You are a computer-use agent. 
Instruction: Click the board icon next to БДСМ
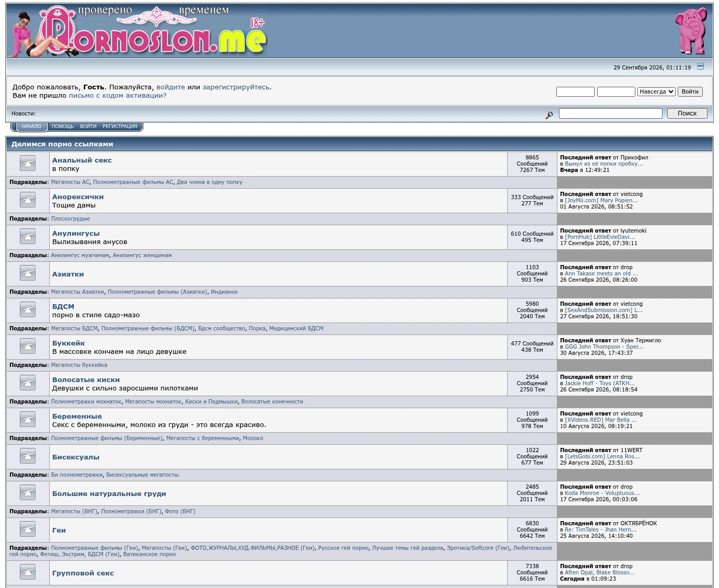point(28,310)
